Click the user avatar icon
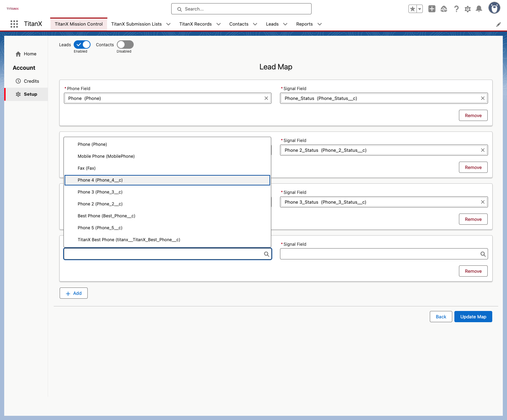 pos(494,8)
